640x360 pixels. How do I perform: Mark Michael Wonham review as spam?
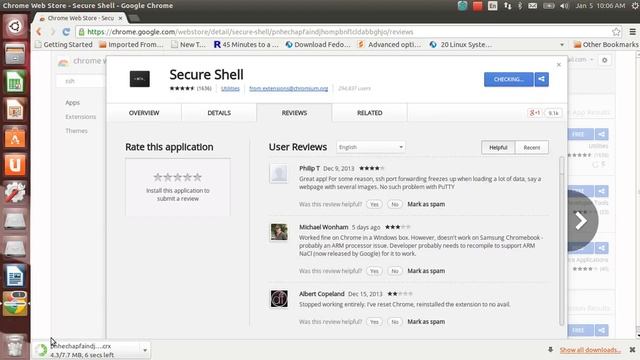click(x=426, y=271)
